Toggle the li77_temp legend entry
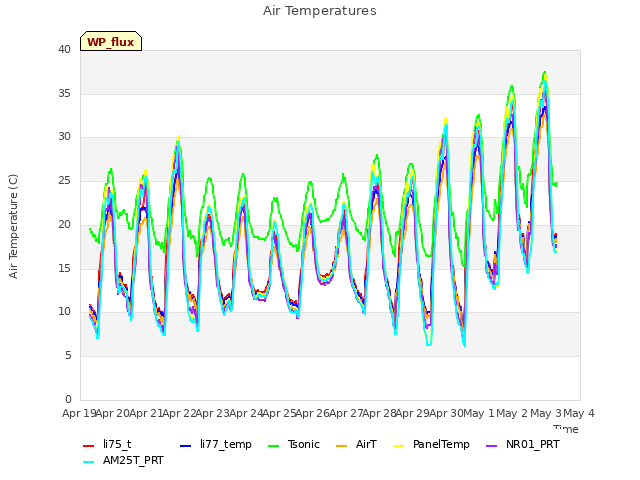Image resolution: width=640 pixels, height=480 pixels. point(216,444)
